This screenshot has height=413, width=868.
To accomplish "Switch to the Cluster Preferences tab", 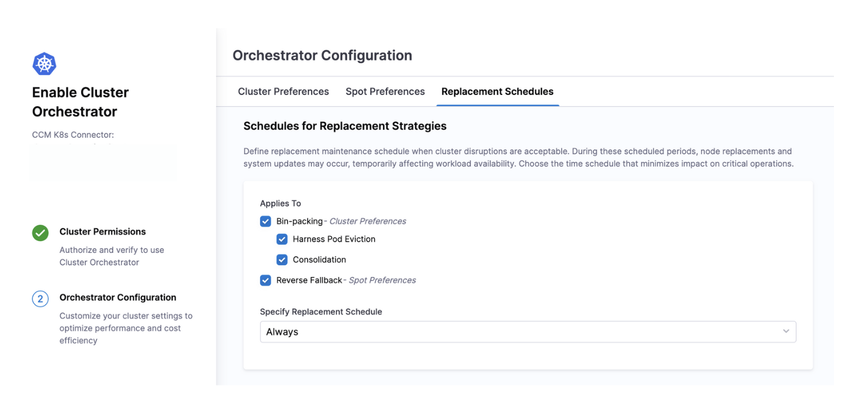I will pos(283,92).
